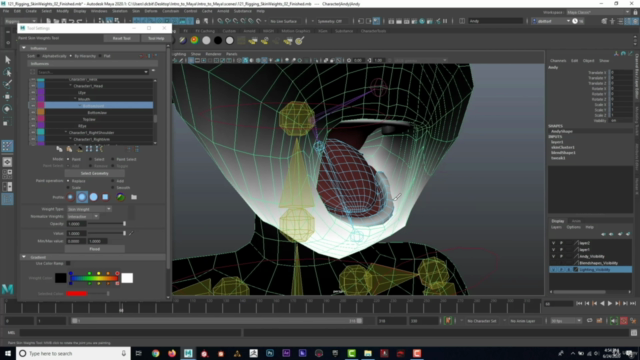The width and height of the screenshot is (640, 360).
Task: Click the black sphere shelf icon
Action: 218,40
